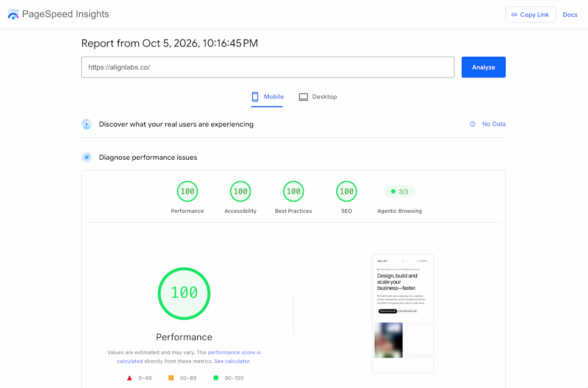Click the PageSpeed Insights title text
This screenshot has height=388, width=588.
coord(66,14)
